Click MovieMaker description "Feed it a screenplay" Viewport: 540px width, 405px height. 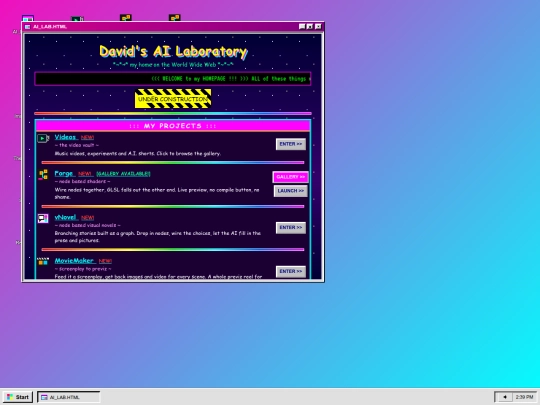(x=158, y=277)
